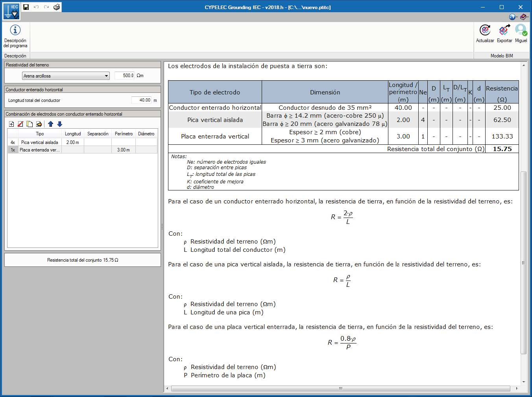The image size is (532, 397).
Task: Open the globe language selector
Action: point(512,17)
